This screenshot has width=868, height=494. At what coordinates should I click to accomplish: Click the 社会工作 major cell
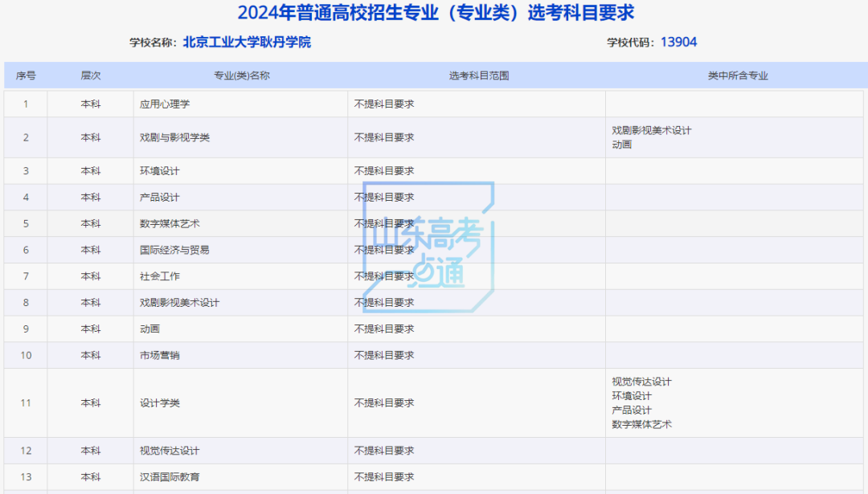tap(160, 276)
